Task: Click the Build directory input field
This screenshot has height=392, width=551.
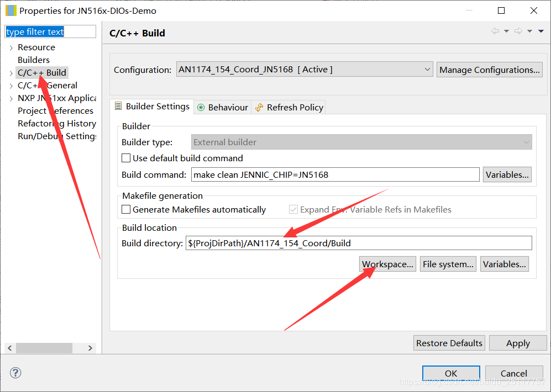Action: (359, 243)
